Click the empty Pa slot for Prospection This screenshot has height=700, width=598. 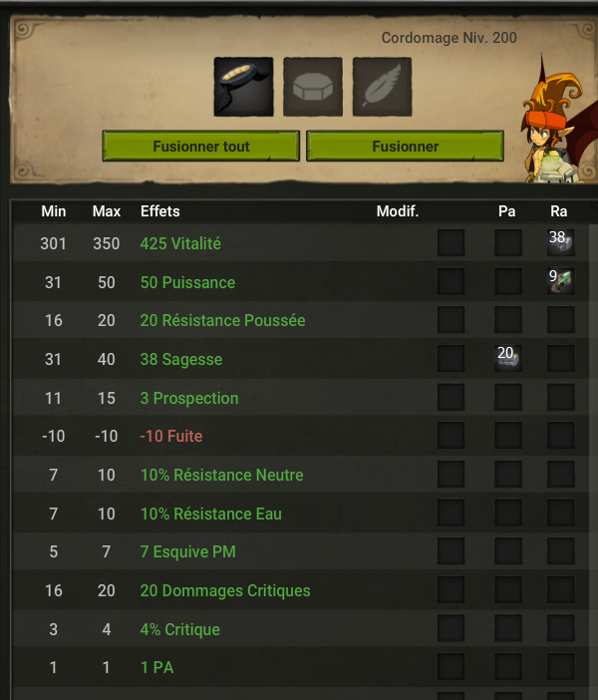(508, 397)
